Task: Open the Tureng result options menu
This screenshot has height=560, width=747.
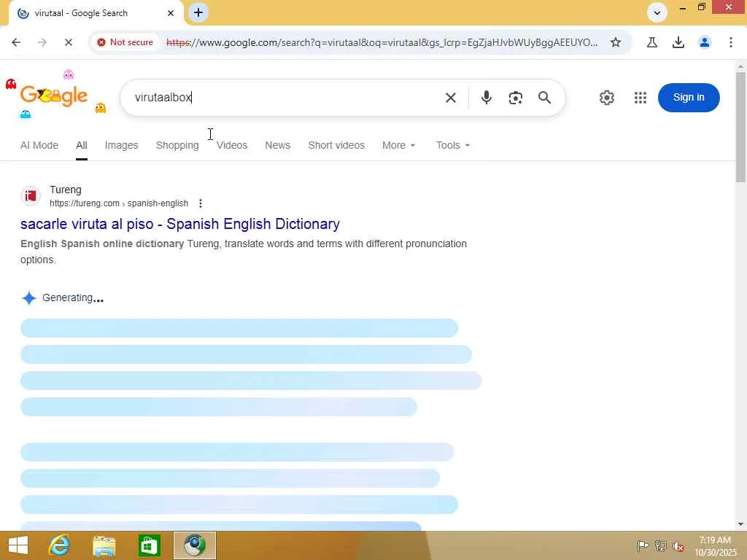Action: tap(200, 203)
